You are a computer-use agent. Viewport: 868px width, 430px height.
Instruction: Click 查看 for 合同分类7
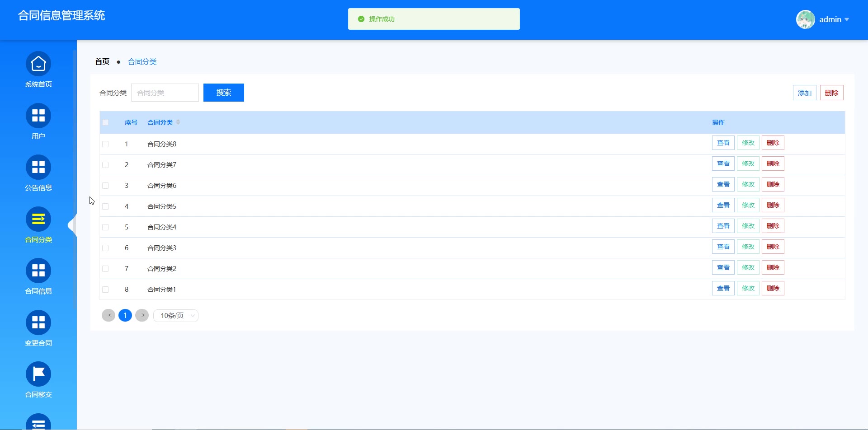pyautogui.click(x=723, y=164)
